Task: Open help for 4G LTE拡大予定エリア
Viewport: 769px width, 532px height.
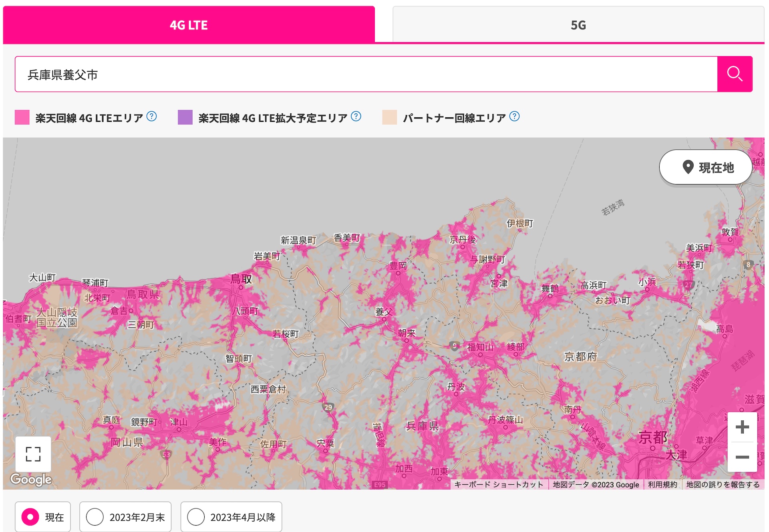Action: coord(356,116)
